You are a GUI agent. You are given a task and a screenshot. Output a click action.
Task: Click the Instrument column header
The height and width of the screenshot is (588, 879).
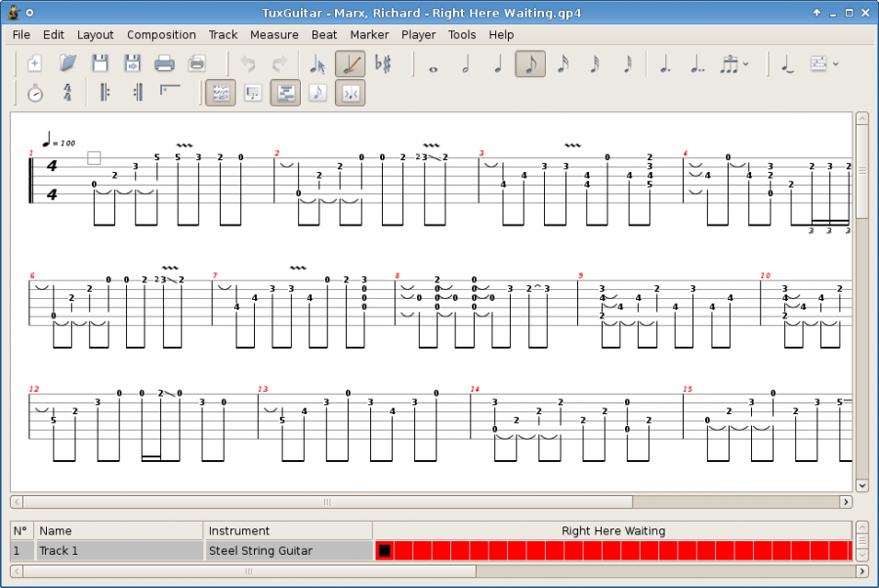coord(288,530)
